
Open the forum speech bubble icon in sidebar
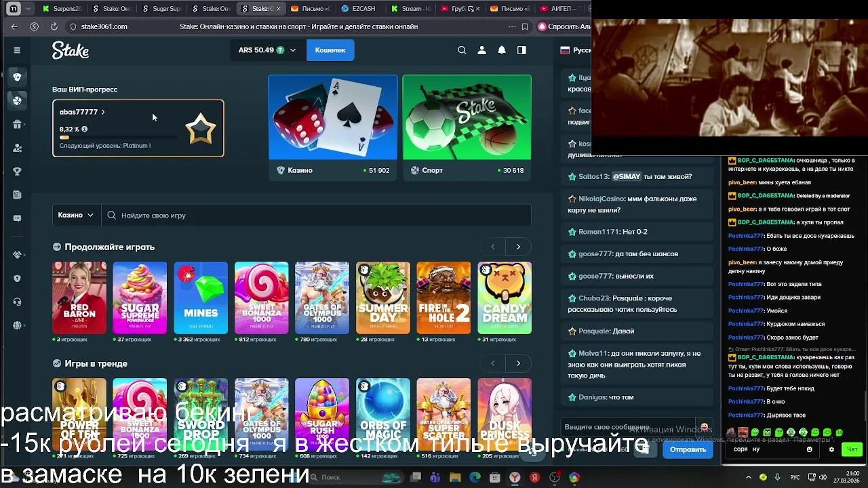coord(17,218)
